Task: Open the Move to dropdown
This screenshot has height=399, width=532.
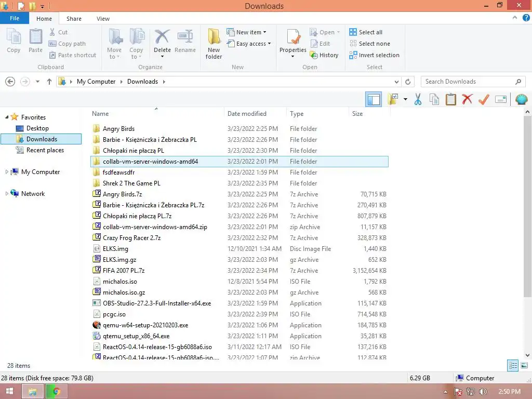Action: (x=114, y=44)
